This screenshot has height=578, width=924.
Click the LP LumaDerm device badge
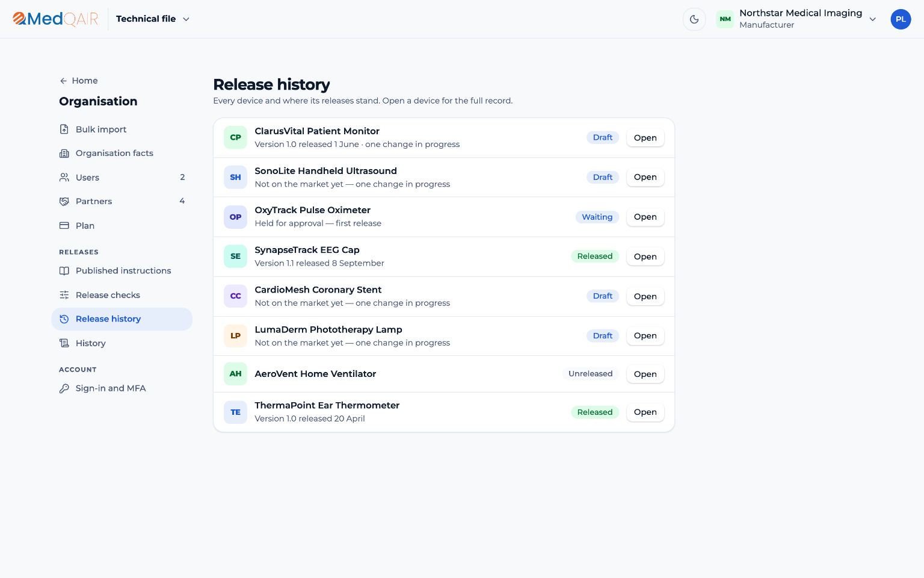click(x=236, y=336)
